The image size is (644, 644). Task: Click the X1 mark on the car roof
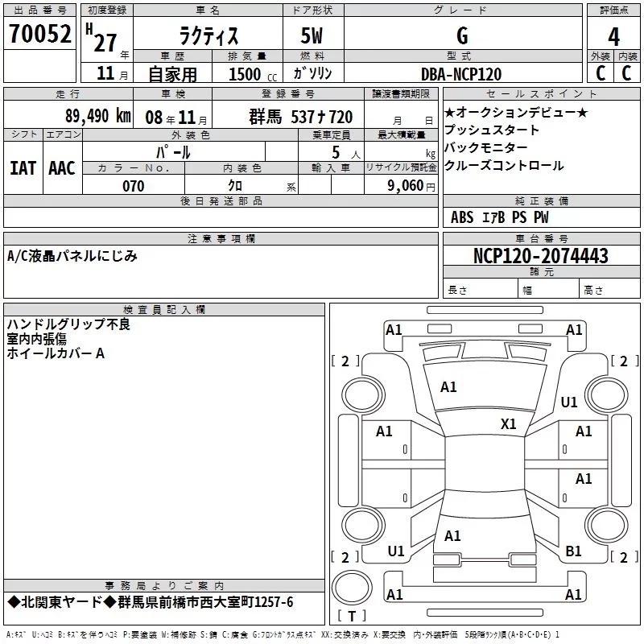[x=508, y=423]
